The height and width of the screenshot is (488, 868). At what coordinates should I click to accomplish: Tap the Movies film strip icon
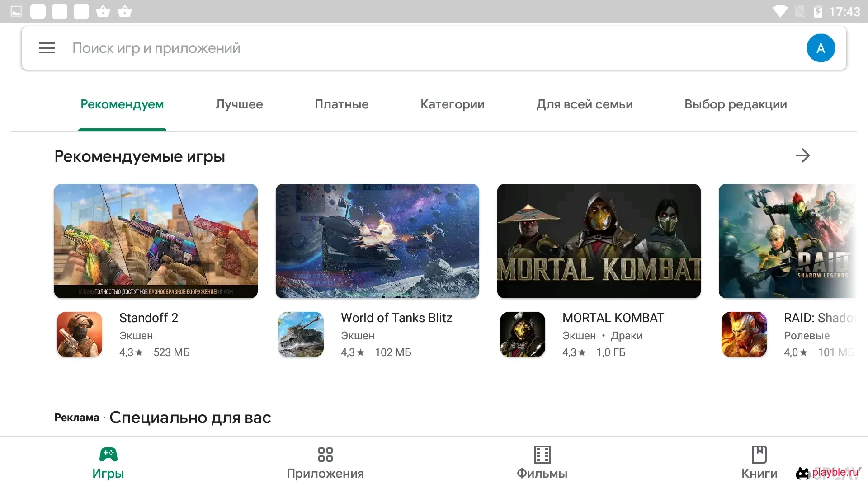click(x=542, y=454)
